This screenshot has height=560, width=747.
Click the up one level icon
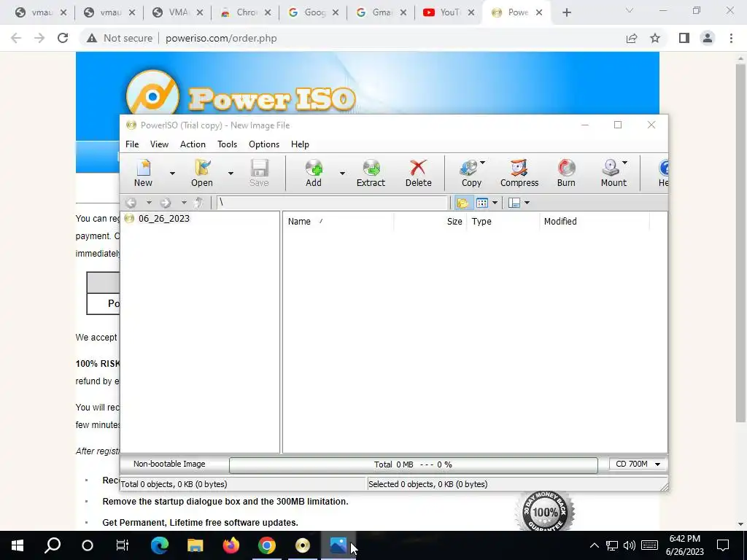(199, 203)
